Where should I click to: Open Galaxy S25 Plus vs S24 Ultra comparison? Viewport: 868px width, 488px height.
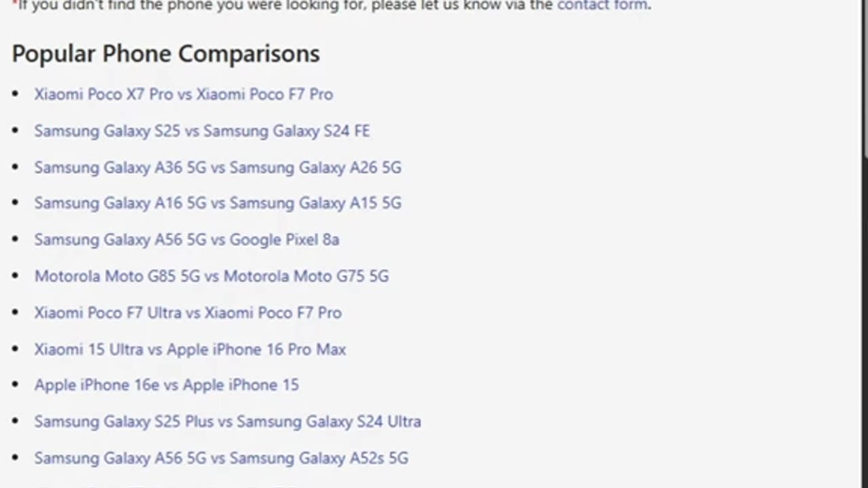pos(227,422)
